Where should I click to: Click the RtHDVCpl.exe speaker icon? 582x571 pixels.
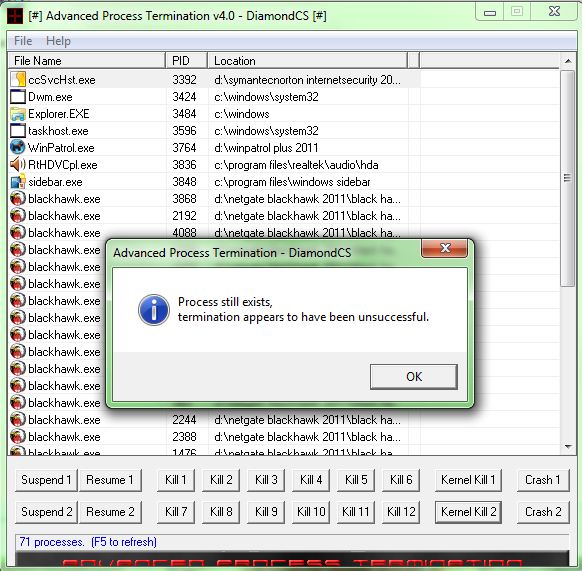coord(18,164)
